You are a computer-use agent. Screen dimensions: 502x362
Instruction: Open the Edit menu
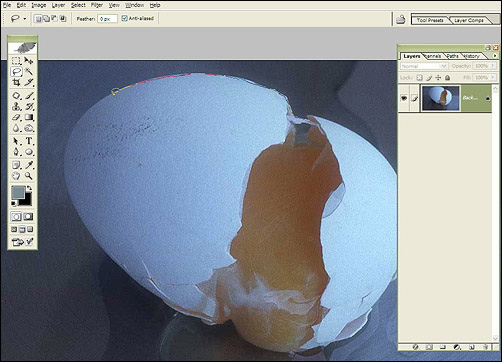click(x=21, y=5)
